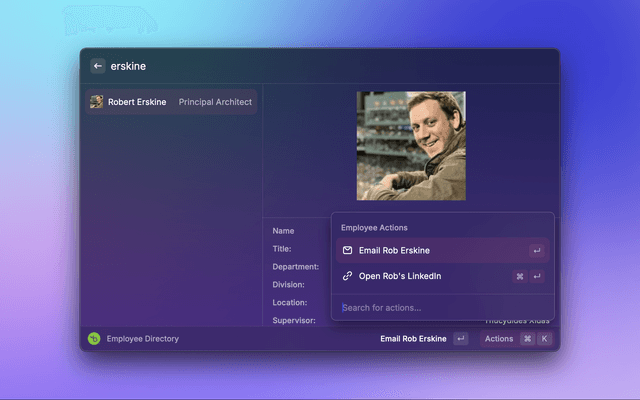Click the back arrow button

(x=98, y=66)
